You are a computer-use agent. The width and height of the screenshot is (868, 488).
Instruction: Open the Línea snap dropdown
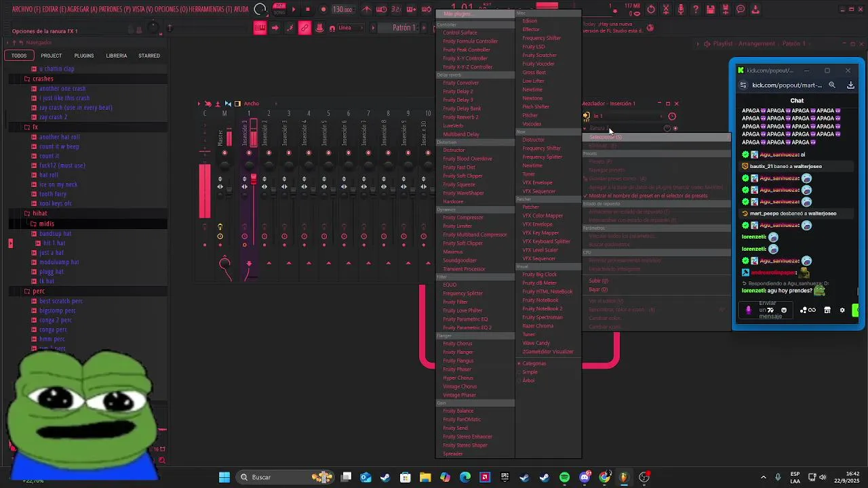pyautogui.click(x=349, y=28)
